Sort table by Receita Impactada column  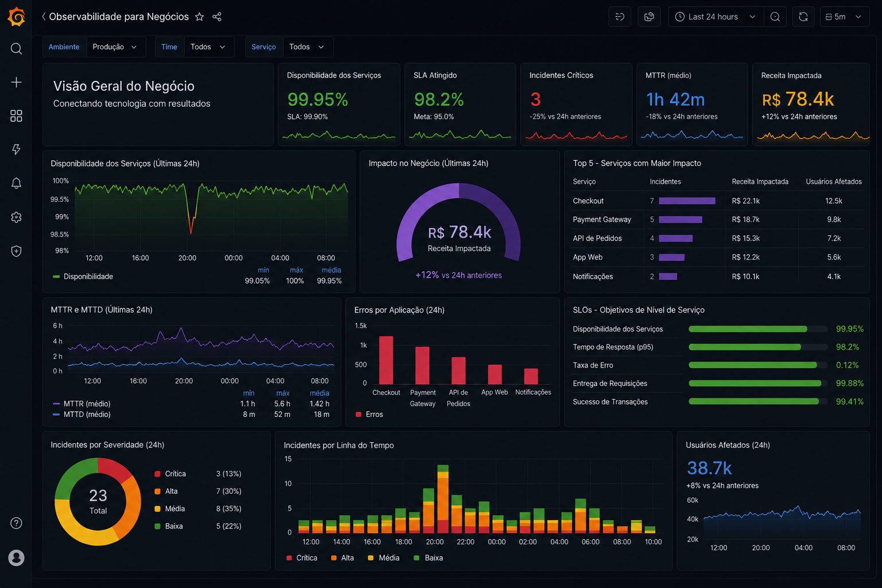tap(760, 181)
